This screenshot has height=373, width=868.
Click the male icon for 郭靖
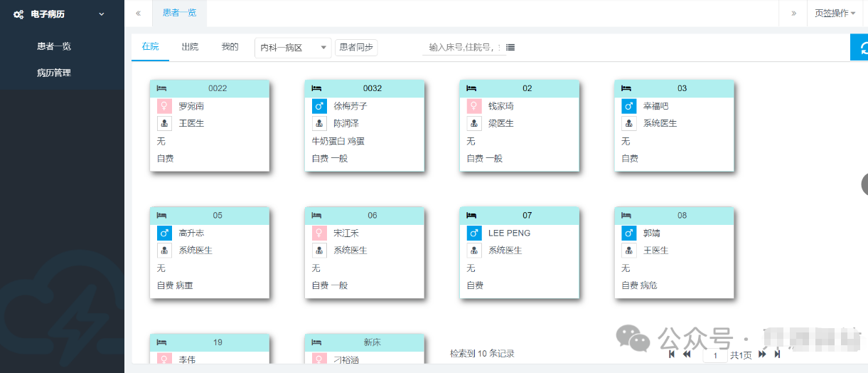tap(629, 233)
